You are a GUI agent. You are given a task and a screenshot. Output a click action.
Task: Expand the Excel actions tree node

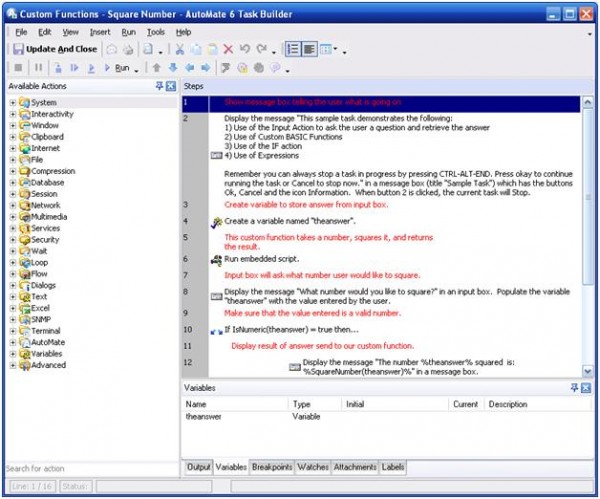tap(13, 308)
